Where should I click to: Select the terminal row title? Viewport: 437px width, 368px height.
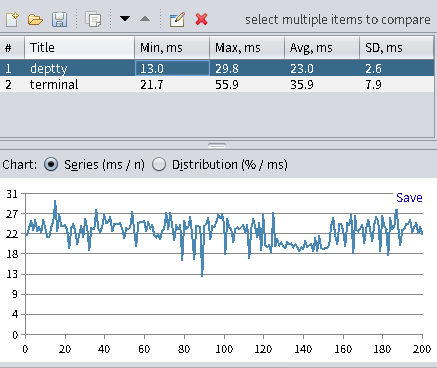pyautogui.click(x=54, y=84)
